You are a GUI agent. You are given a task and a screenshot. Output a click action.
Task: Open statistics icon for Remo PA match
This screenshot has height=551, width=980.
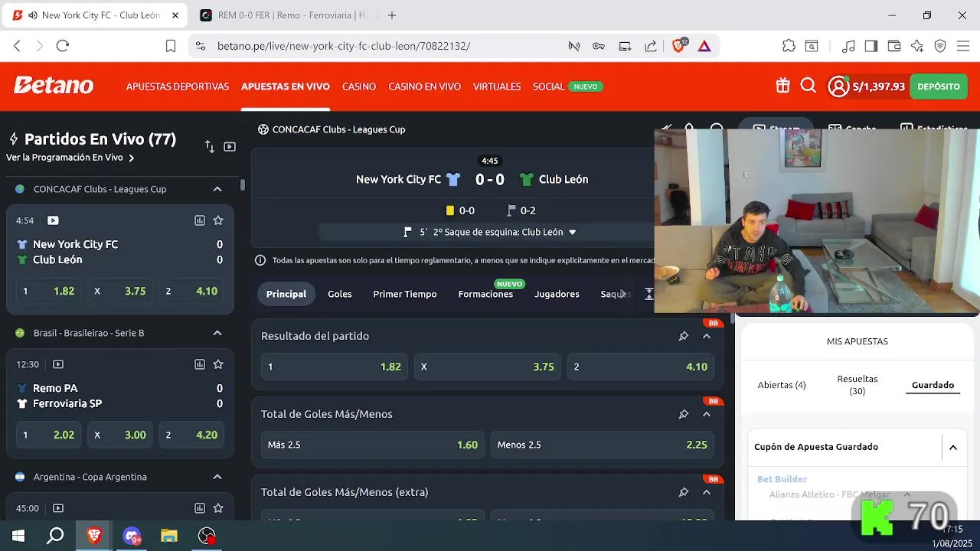click(200, 364)
